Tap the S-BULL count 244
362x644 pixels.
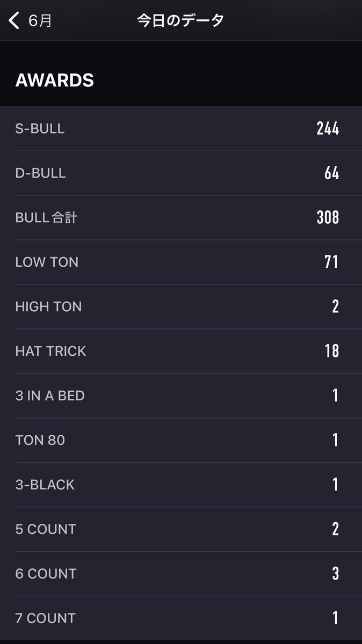328,128
